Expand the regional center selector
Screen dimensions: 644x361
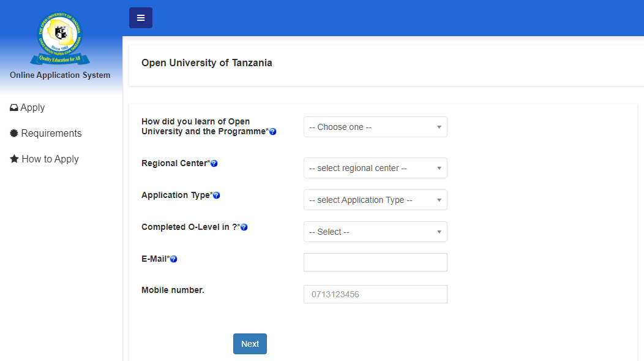coord(375,168)
